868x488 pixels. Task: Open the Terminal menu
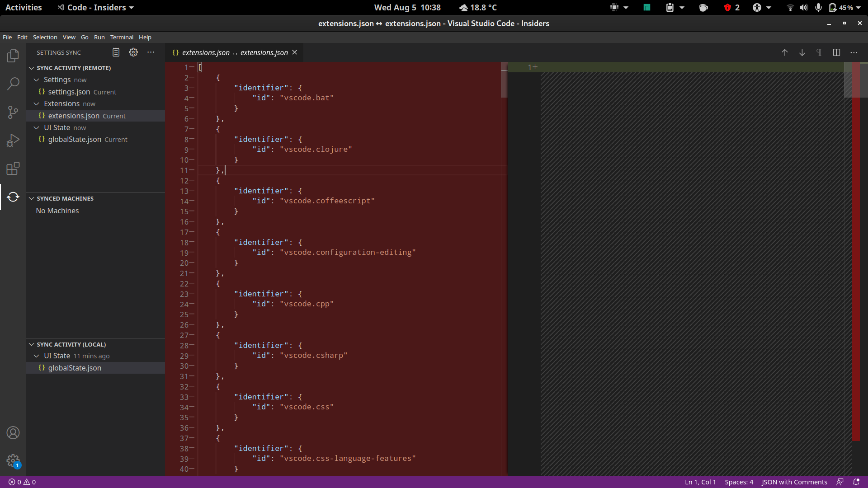[121, 37]
